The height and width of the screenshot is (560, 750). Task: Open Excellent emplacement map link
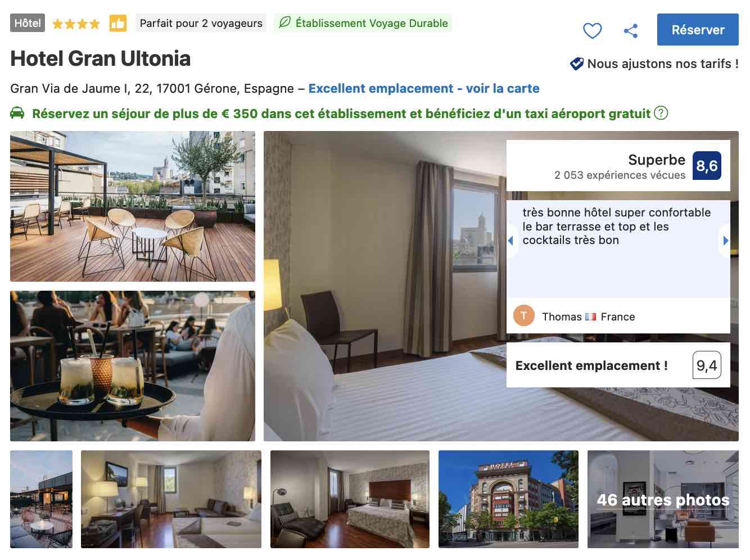coord(424,88)
